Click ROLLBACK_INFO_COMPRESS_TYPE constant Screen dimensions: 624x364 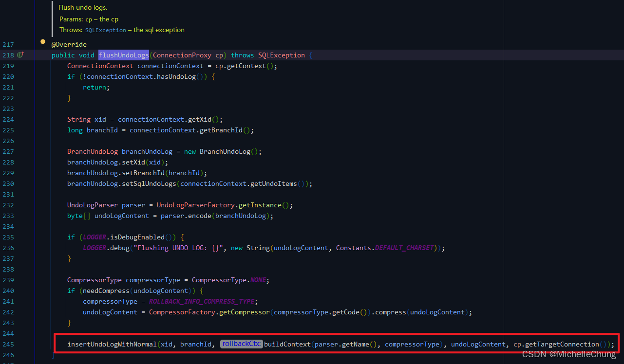pos(202,301)
